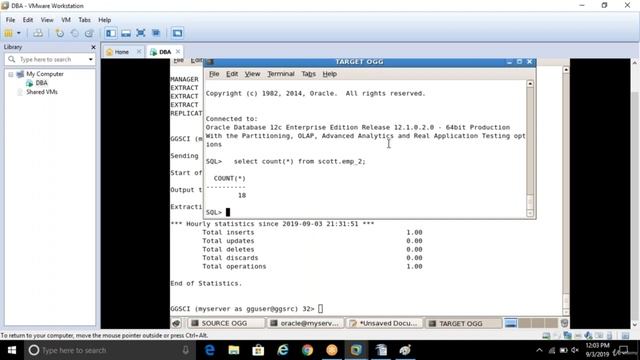Open Google Chrome from the taskbar
The width and height of the screenshot is (640, 360).
coord(307,350)
